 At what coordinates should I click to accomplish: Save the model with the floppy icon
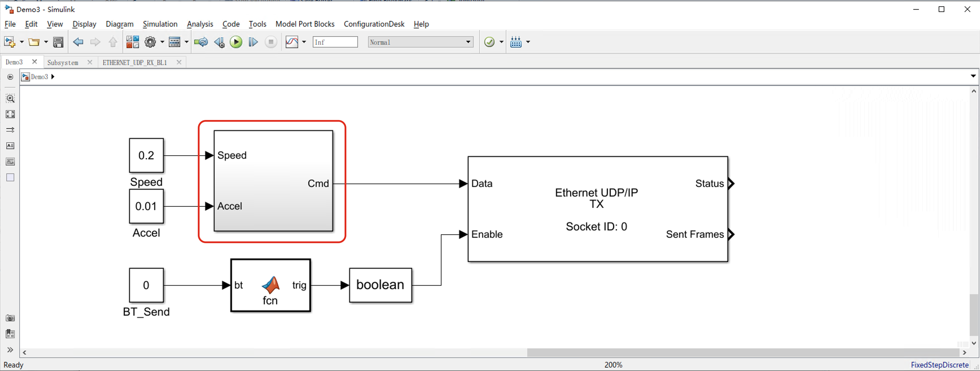[58, 42]
